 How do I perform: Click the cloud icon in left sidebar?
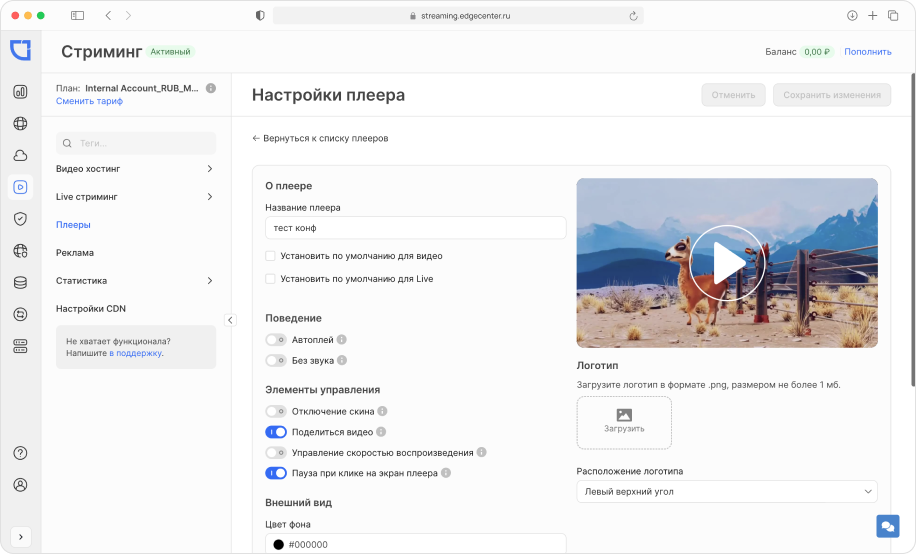coord(20,155)
